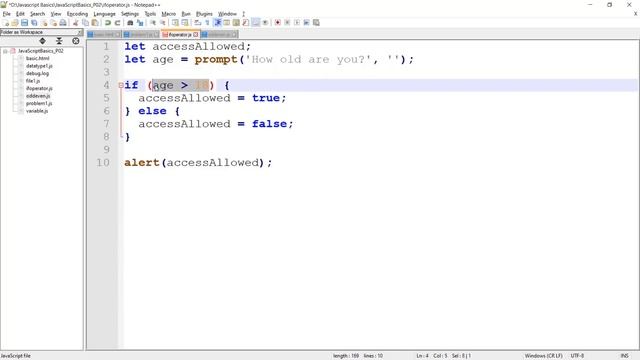Switch to the basic.html tab

(104, 35)
